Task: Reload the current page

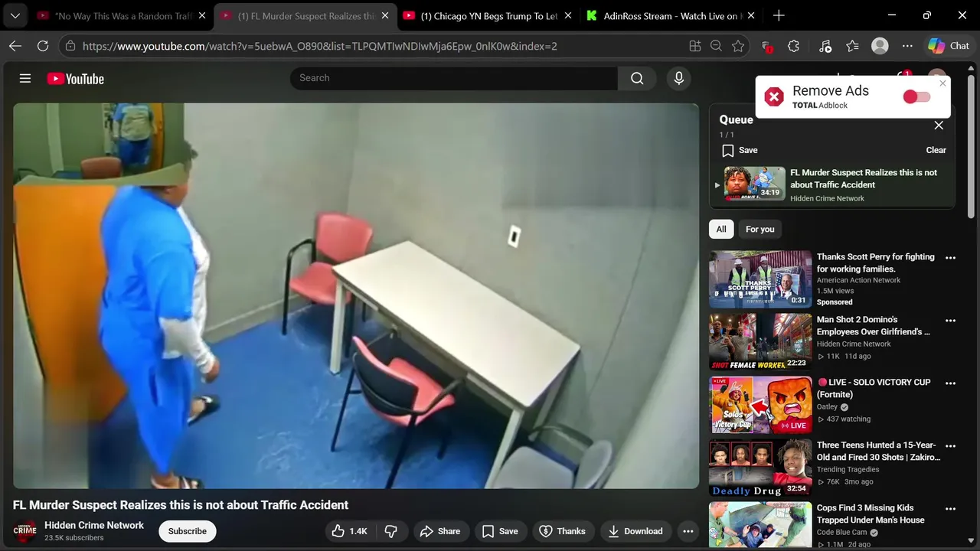Action: point(43,46)
